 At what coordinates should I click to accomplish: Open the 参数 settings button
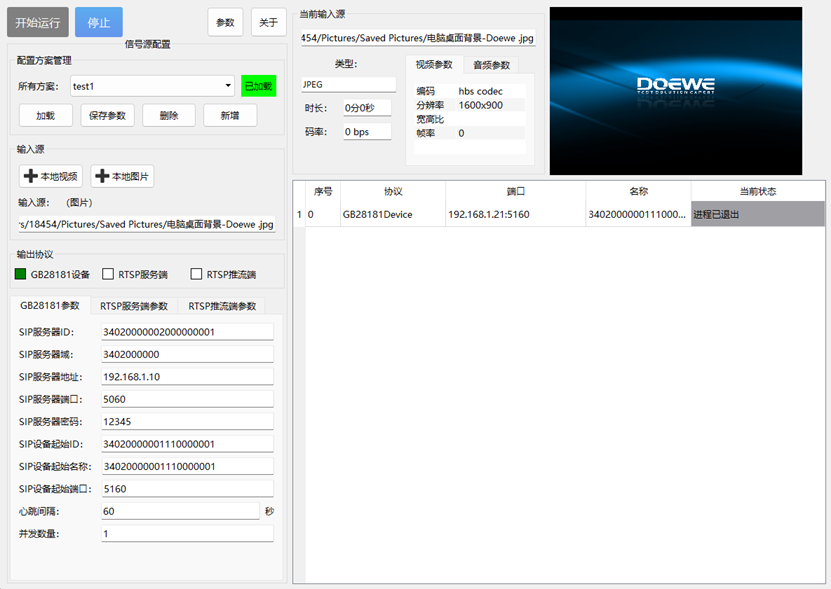[225, 22]
